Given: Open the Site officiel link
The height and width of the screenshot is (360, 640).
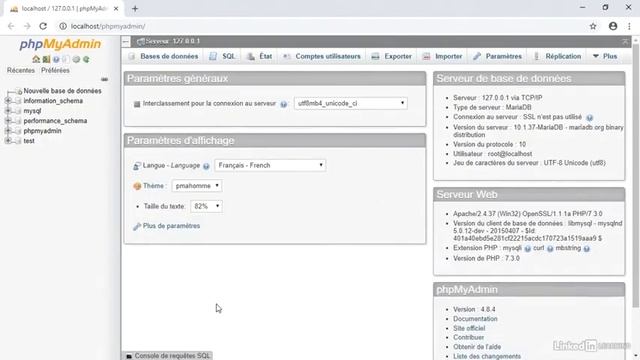Looking at the screenshot, I should click(x=469, y=328).
